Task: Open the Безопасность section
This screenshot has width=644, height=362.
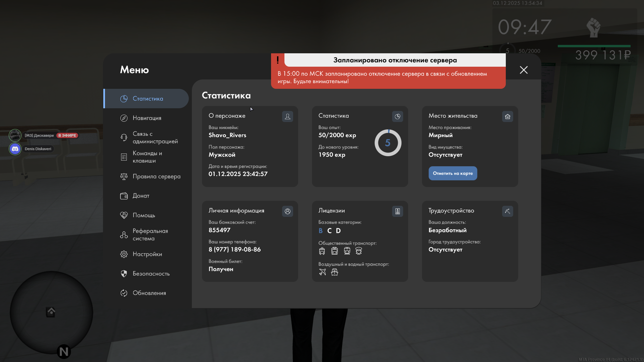Action: point(151,274)
